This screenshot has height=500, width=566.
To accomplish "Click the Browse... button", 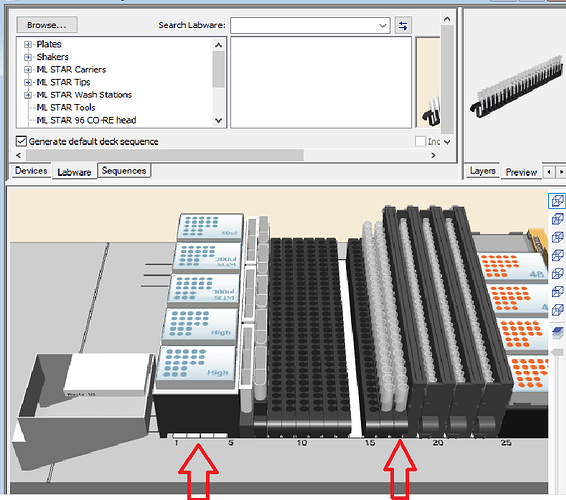I will coord(47,25).
